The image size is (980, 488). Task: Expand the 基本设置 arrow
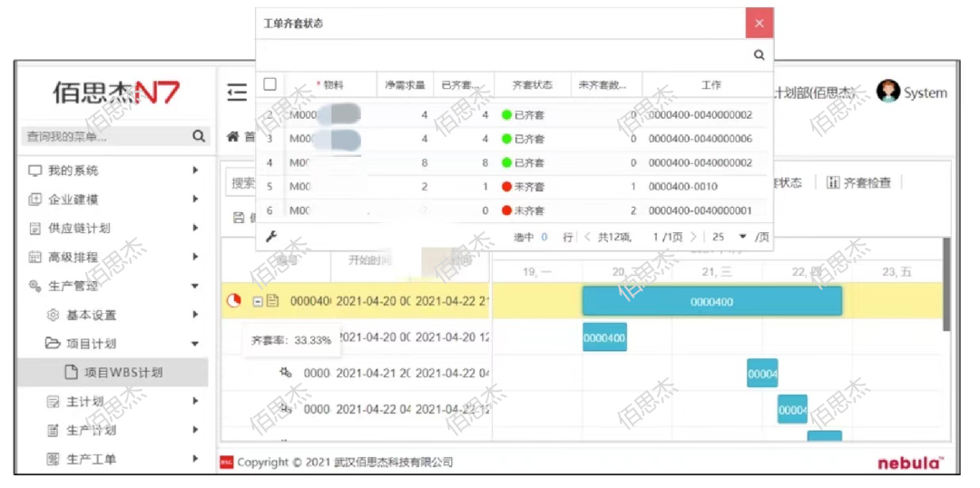pos(195,314)
